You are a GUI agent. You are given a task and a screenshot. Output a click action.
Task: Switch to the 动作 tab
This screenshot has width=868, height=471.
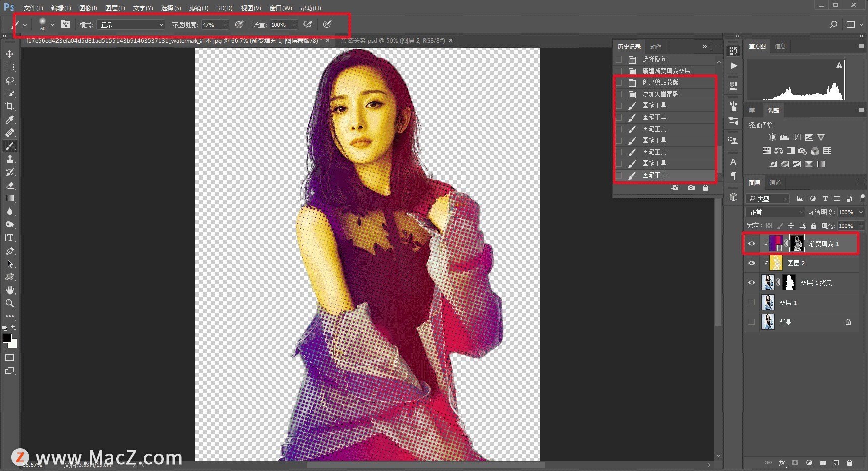pos(656,47)
